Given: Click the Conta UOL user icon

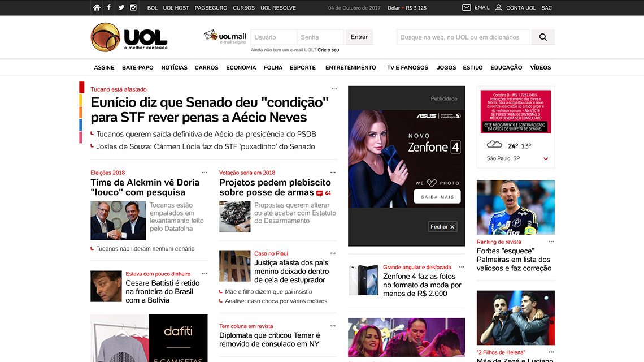Looking at the screenshot, I should point(498,7).
